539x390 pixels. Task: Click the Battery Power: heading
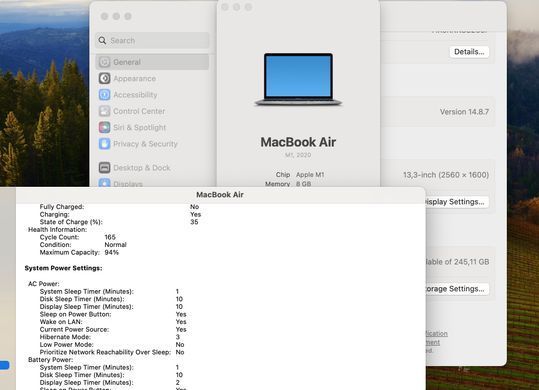51,360
